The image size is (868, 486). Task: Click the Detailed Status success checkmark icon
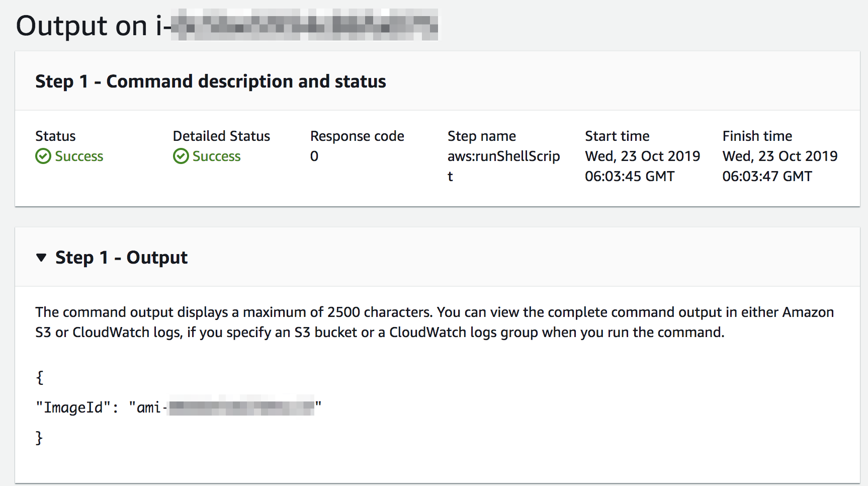click(181, 156)
